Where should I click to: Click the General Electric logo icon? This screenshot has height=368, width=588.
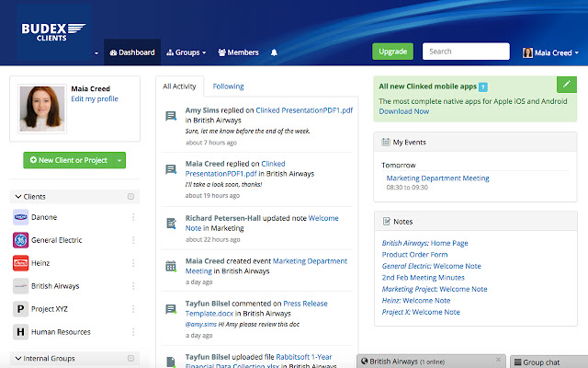(x=20, y=240)
